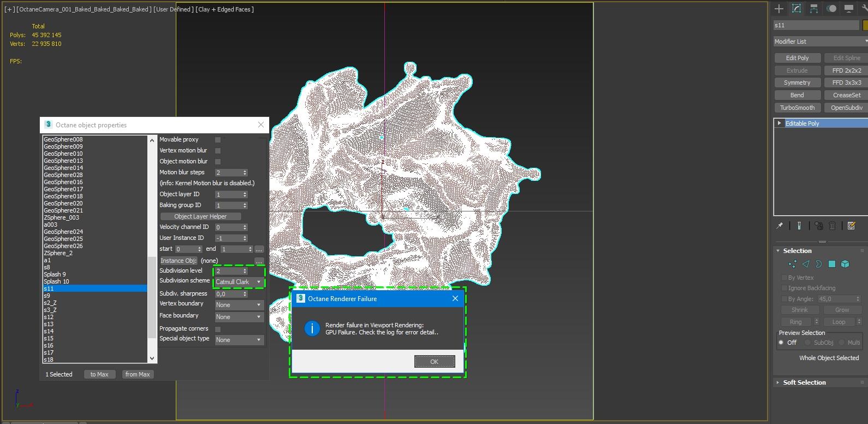Select 'ZSphere_003' in the object list

[x=95, y=217]
